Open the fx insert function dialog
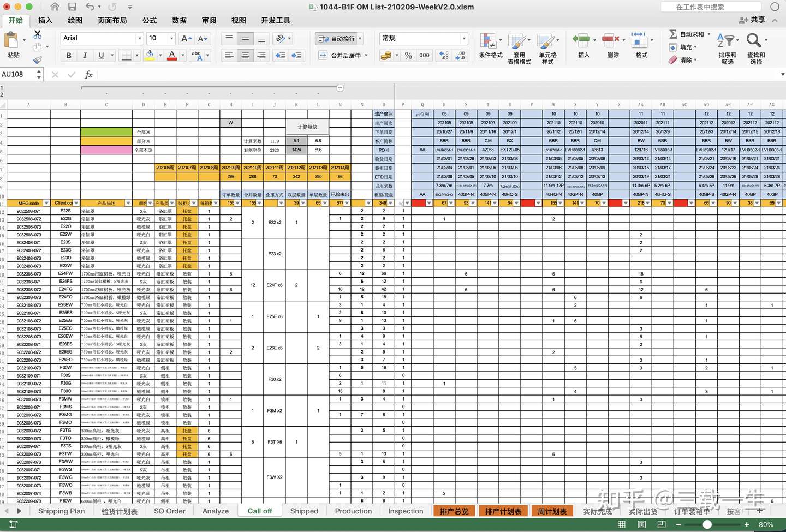786x532 pixels. [88, 74]
